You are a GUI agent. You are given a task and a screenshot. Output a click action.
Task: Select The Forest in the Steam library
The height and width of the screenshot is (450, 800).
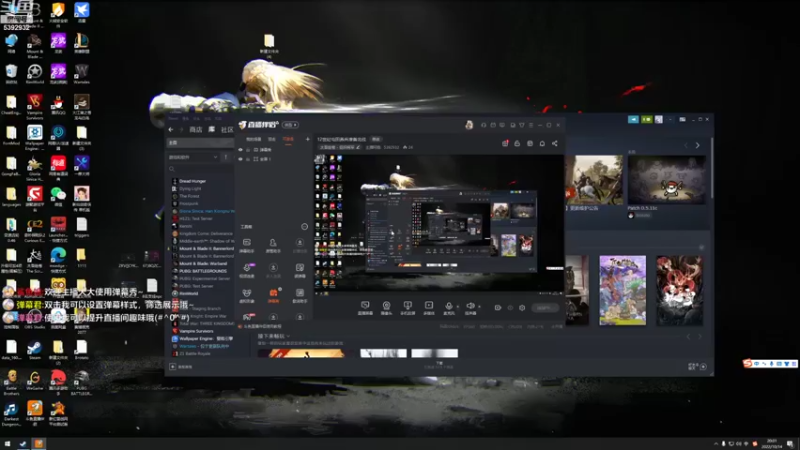[x=189, y=196]
